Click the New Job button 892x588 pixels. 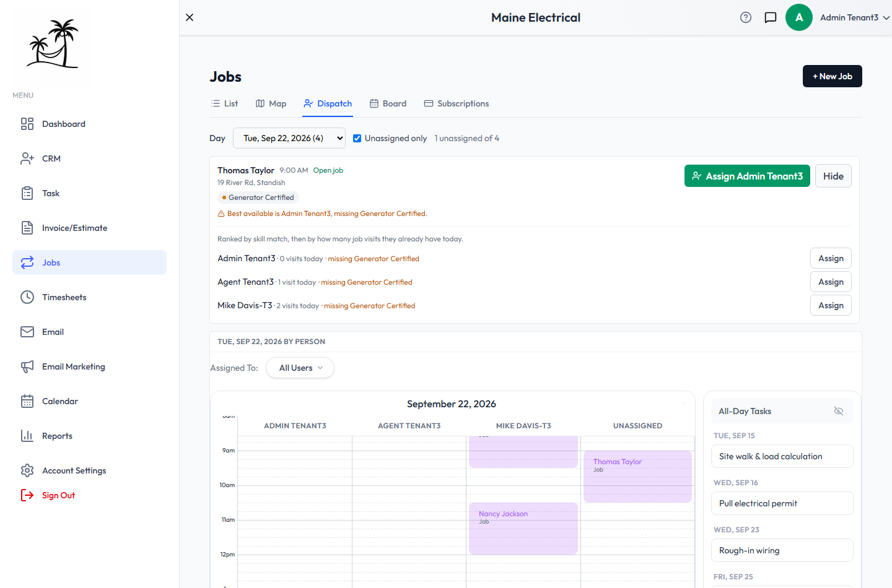833,76
